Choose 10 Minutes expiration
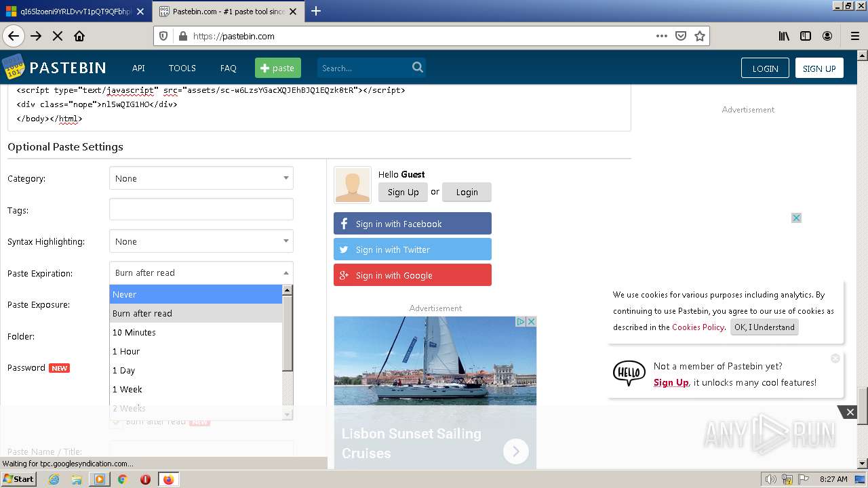 pyautogui.click(x=196, y=332)
